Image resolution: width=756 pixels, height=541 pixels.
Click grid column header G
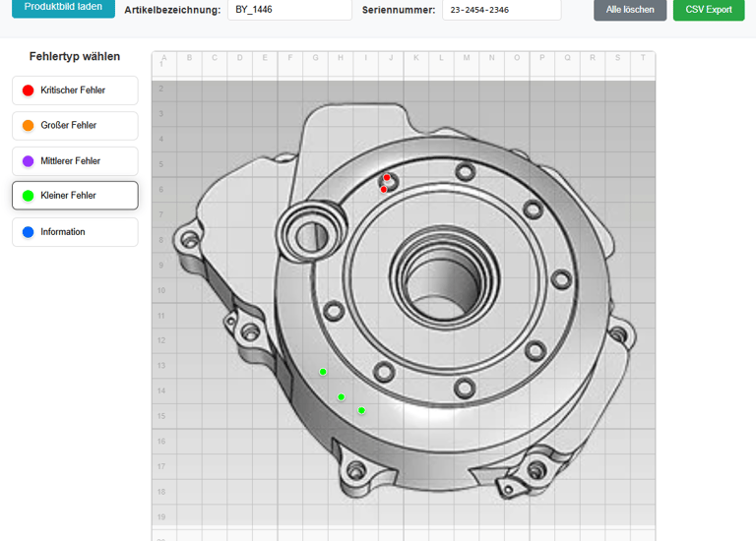tap(315, 58)
